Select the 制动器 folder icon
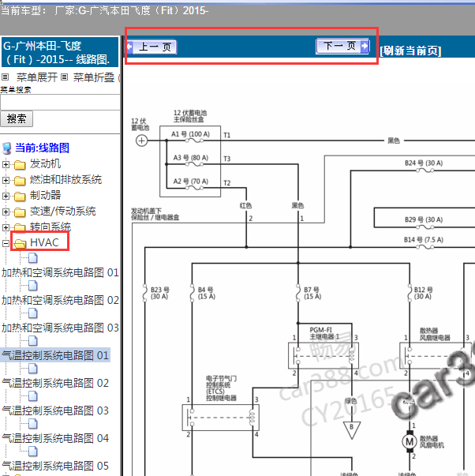475x476 pixels. [x=20, y=197]
